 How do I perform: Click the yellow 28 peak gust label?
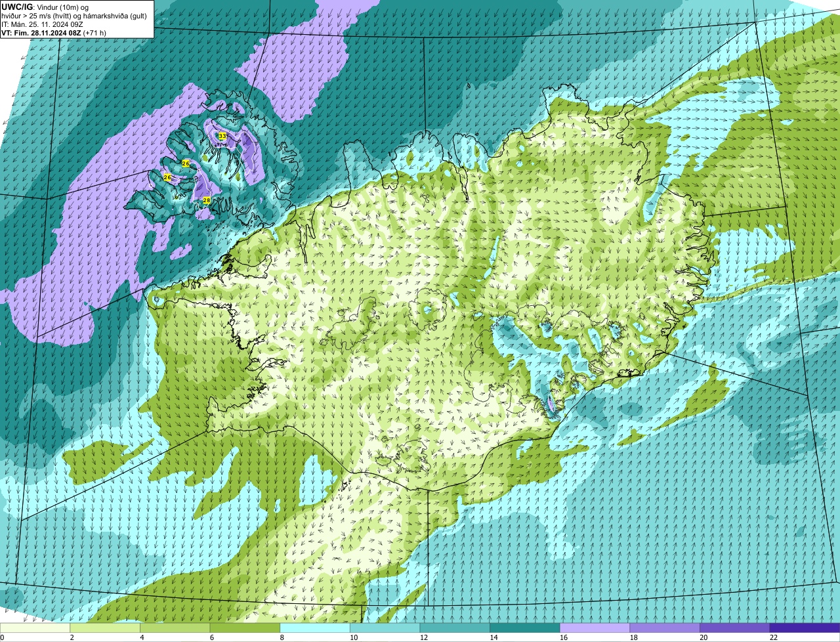pos(206,200)
